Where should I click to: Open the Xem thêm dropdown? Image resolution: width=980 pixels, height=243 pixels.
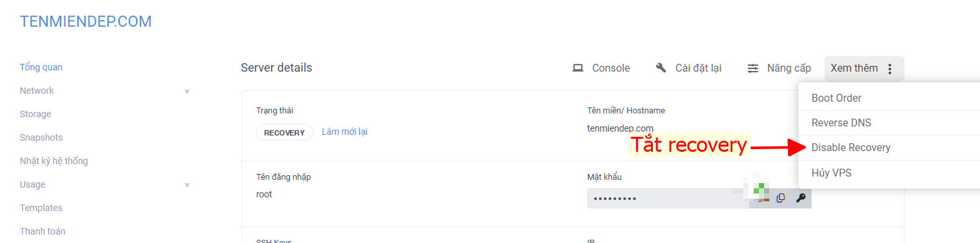tap(864, 68)
